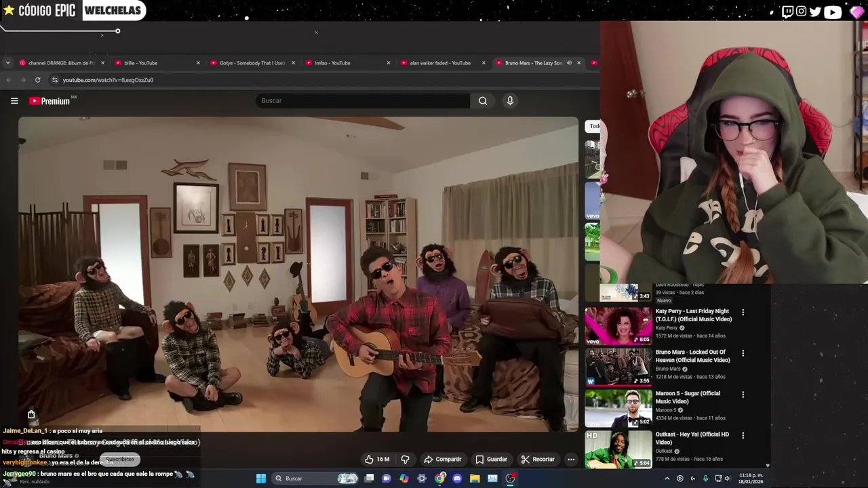Close the alan walker faded tab
Image resolution: width=868 pixels, height=488 pixels.
(484, 63)
